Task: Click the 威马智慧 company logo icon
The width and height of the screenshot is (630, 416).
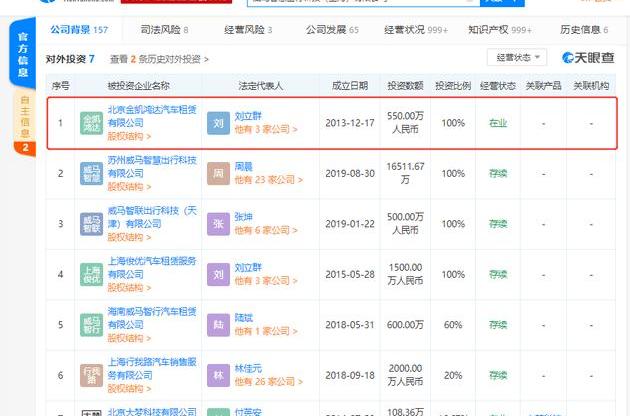Action: click(x=92, y=173)
